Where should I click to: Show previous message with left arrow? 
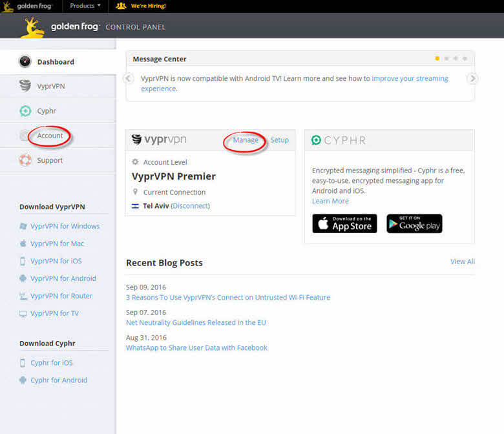tap(128, 78)
